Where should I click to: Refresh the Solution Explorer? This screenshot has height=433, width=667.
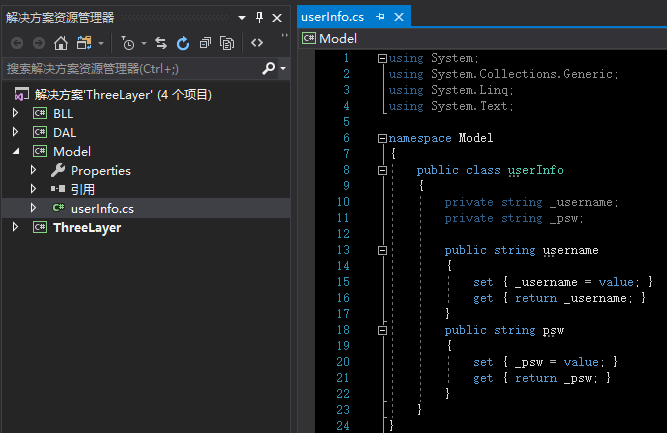tap(183, 43)
